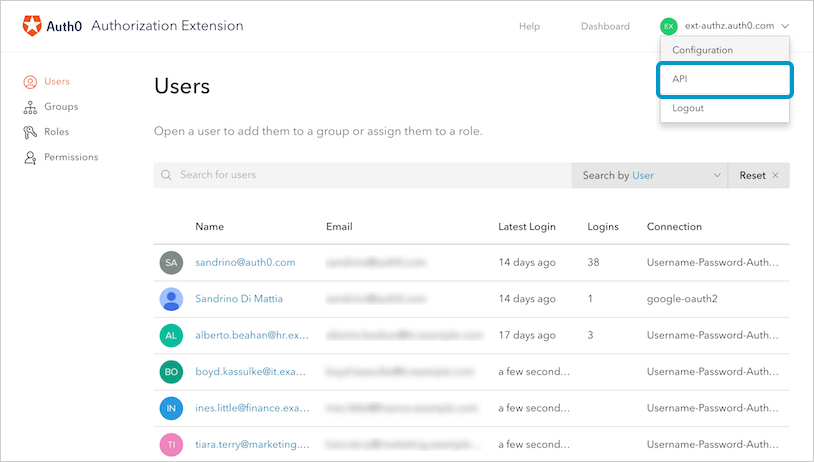Click the Sandrino Di Mattia profile avatar
This screenshot has height=462, width=814.
pyautogui.click(x=171, y=299)
